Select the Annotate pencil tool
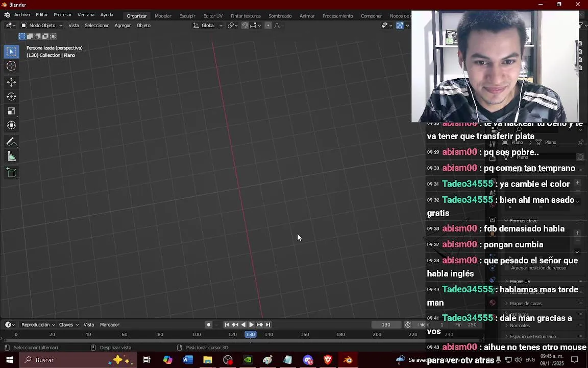588x368 pixels. click(11, 142)
